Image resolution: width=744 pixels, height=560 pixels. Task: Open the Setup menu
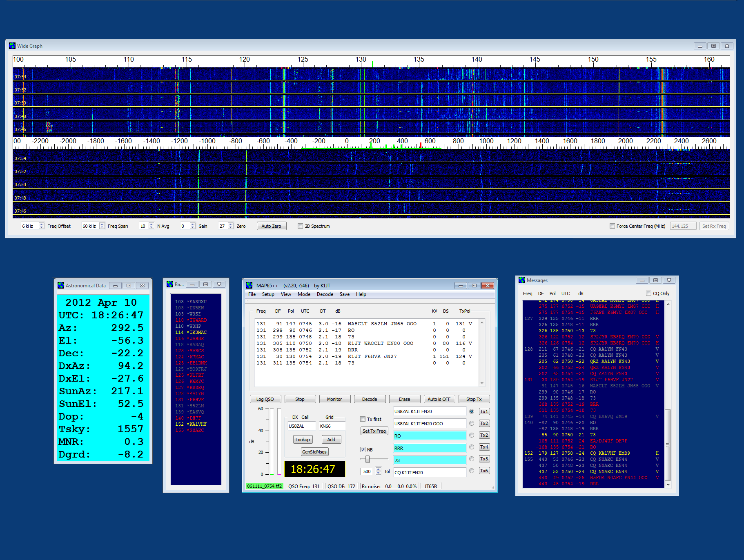(x=268, y=294)
